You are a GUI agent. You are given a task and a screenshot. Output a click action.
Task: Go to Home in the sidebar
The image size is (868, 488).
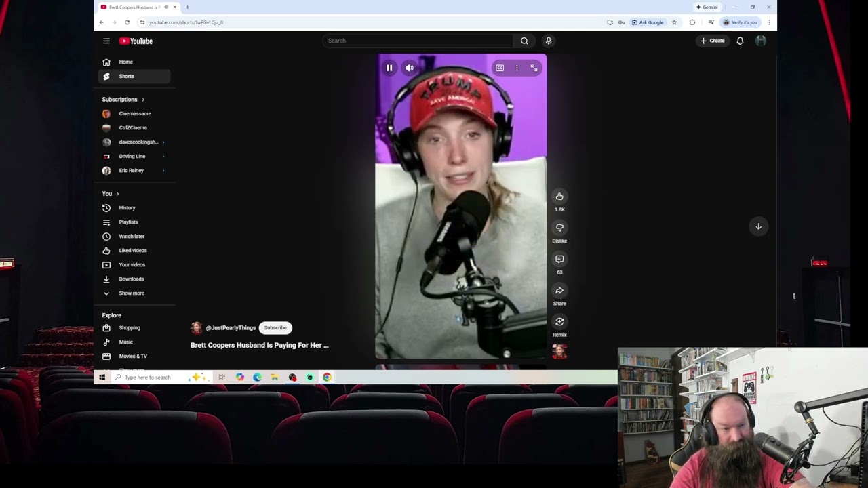tap(134, 62)
